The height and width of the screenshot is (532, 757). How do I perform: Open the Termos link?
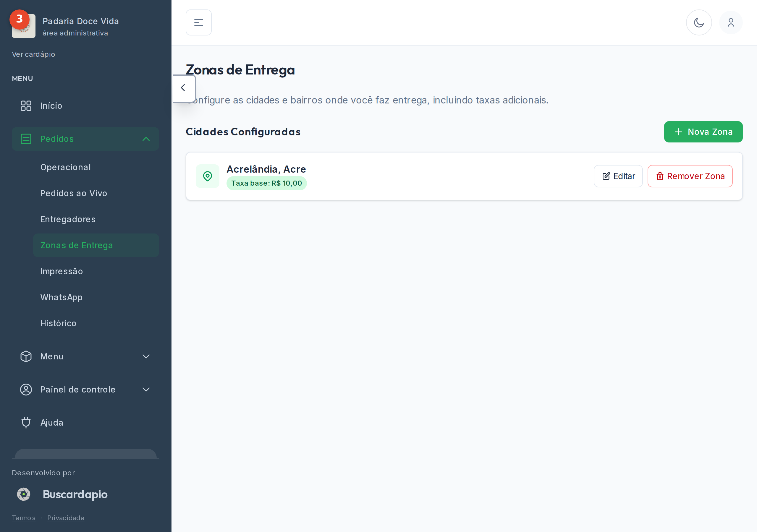pos(24,518)
